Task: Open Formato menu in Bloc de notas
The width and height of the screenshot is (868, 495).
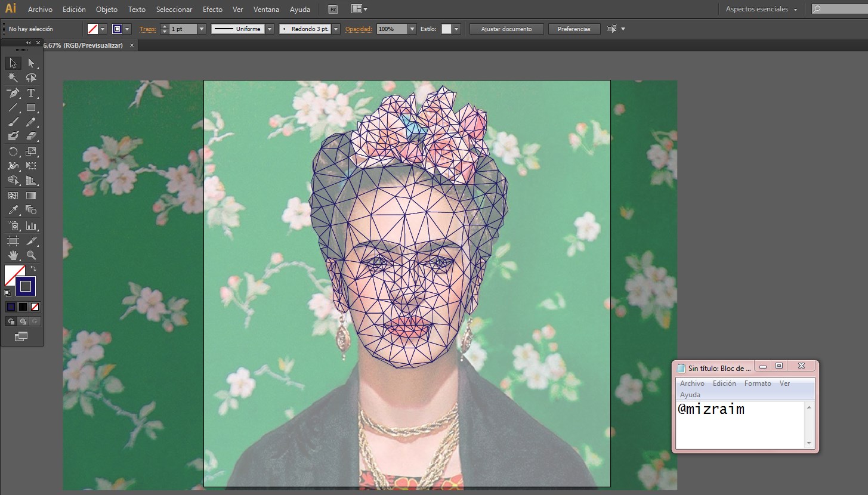Action: [x=758, y=383]
